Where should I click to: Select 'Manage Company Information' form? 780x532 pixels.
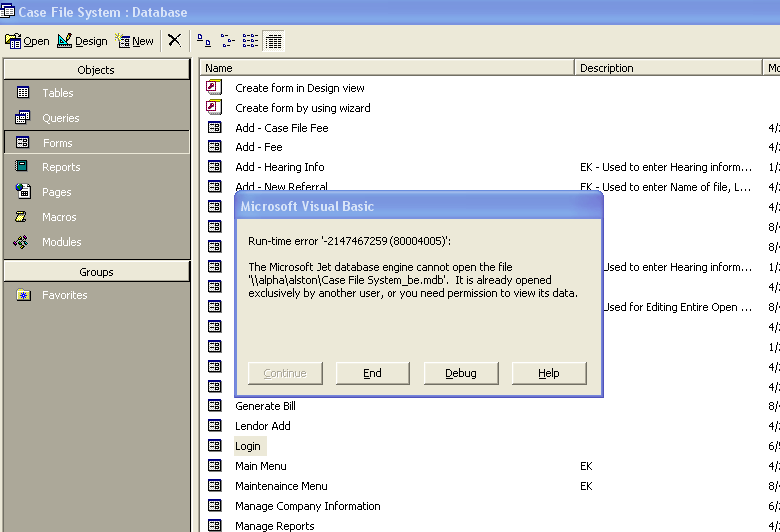tap(308, 506)
